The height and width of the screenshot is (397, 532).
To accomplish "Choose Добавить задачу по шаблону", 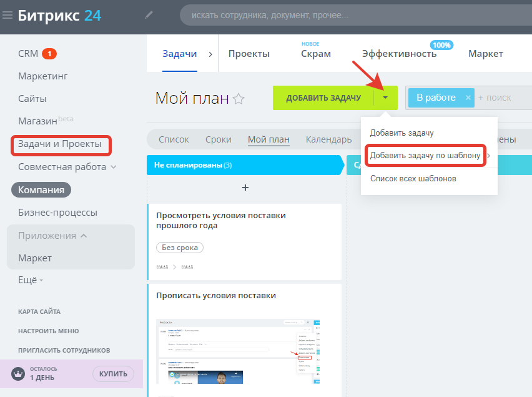I will tap(425, 156).
